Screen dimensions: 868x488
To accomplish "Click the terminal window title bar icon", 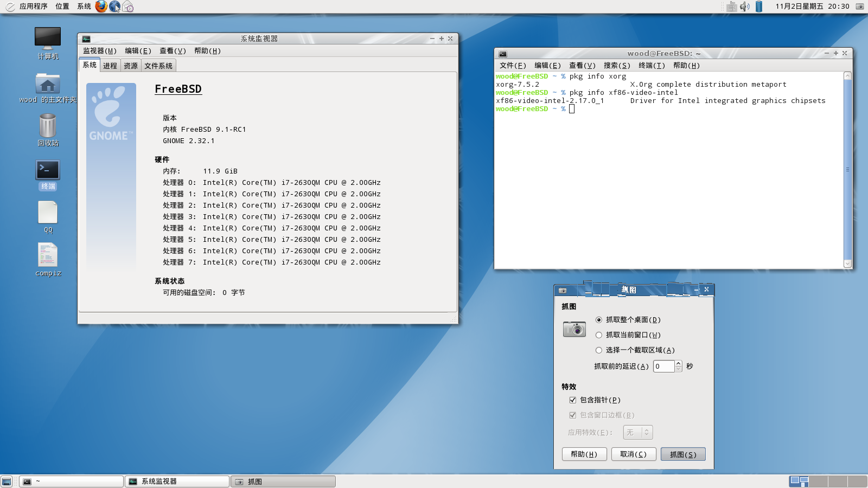I will click(x=503, y=54).
